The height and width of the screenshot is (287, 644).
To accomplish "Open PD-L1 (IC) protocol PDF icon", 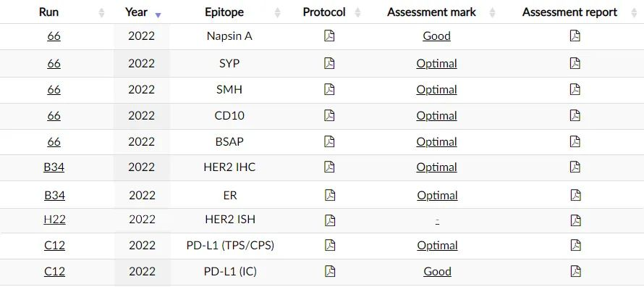I will tap(330, 271).
